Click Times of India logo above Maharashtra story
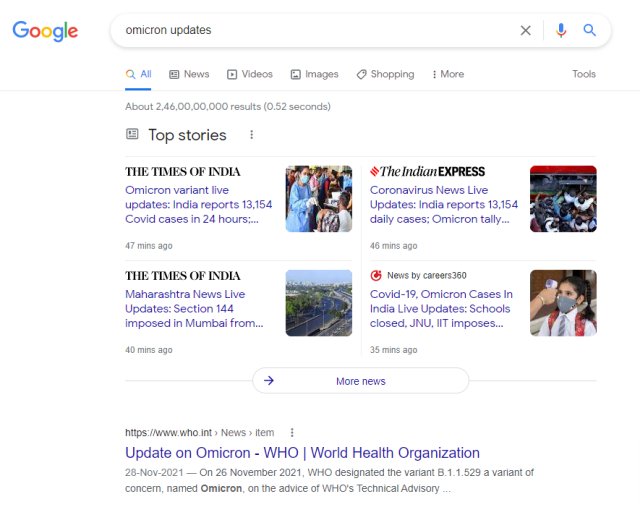The width and height of the screenshot is (640, 515). [182, 275]
